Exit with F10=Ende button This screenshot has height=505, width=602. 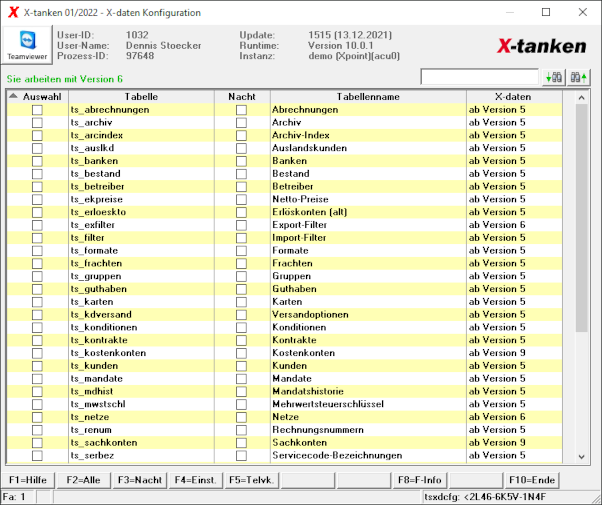click(x=532, y=480)
